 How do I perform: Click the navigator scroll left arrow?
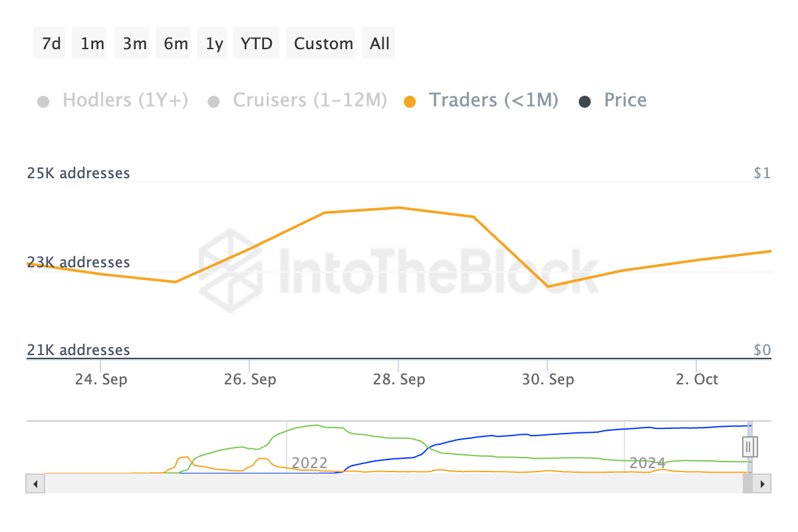point(35,483)
